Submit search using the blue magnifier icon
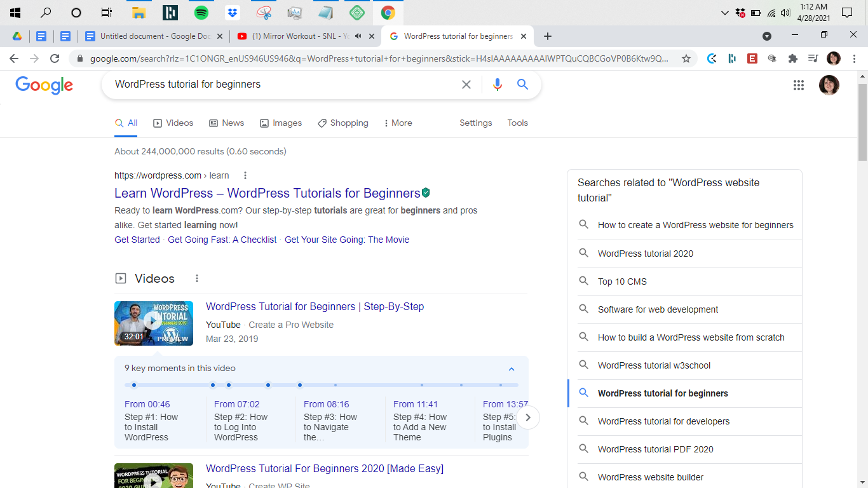This screenshot has height=488, width=868. (522, 85)
